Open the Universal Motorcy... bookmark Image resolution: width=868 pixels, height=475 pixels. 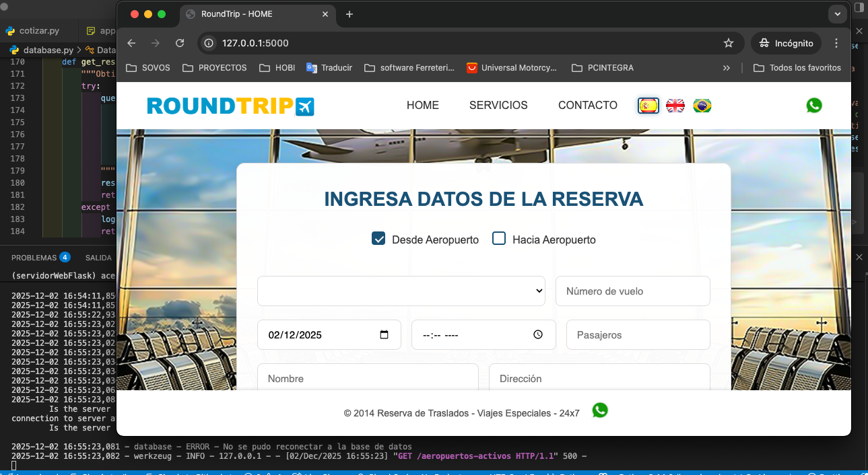coord(512,68)
